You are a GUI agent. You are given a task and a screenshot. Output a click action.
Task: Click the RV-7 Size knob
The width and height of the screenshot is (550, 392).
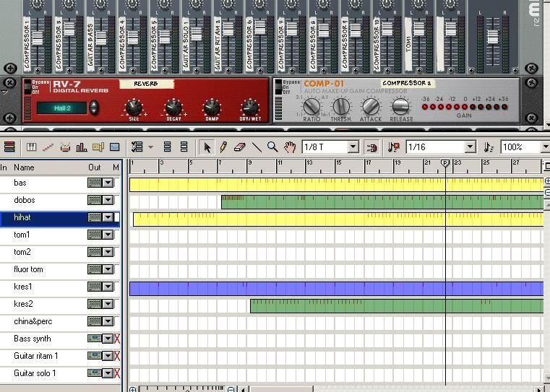pyautogui.click(x=134, y=107)
